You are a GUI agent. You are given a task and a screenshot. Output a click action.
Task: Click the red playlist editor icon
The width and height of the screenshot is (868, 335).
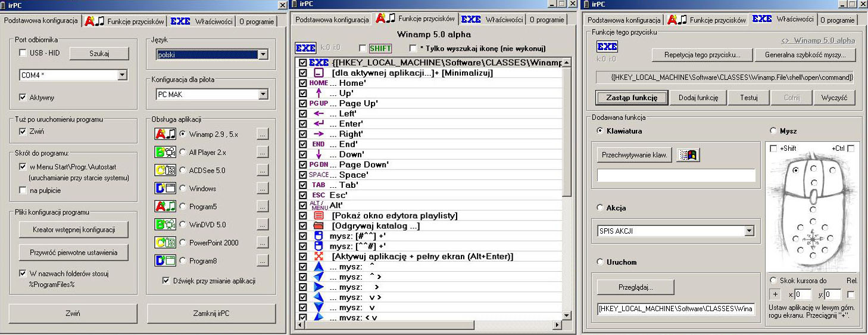pyautogui.click(x=319, y=215)
